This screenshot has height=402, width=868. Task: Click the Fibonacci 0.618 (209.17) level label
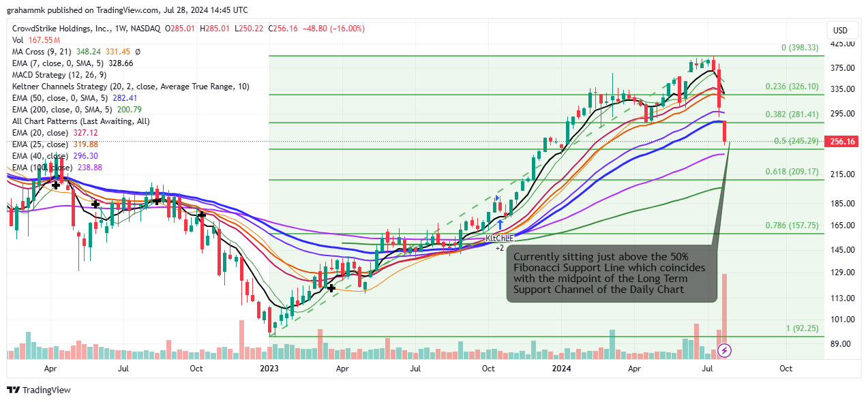point(792,172)
